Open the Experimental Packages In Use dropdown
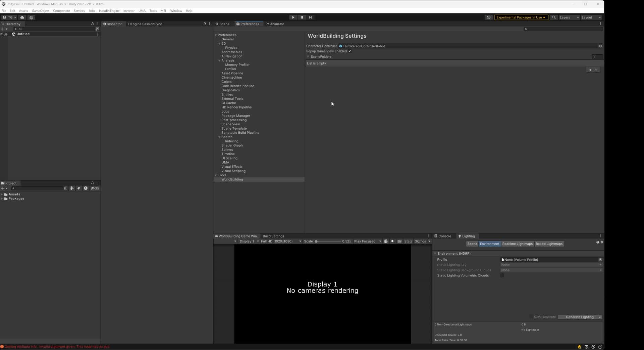This screenshot has height=350, width=644. (x=521, y=17)
